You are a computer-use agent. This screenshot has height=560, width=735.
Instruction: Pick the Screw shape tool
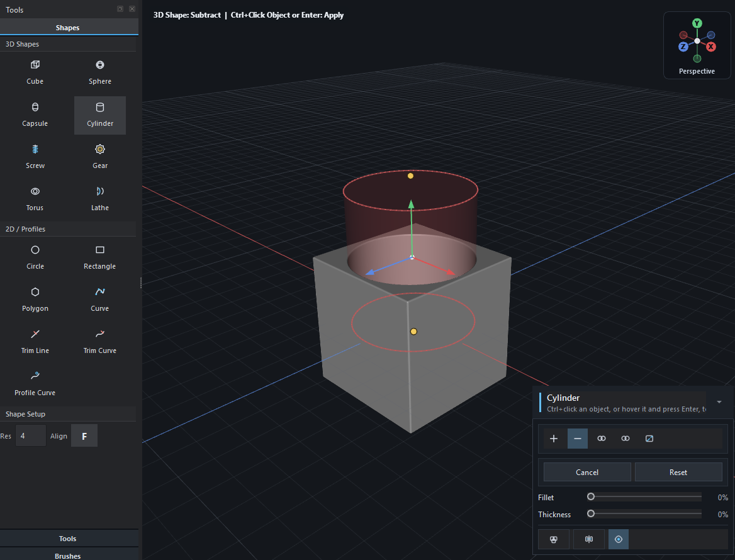tap(35, 157)
